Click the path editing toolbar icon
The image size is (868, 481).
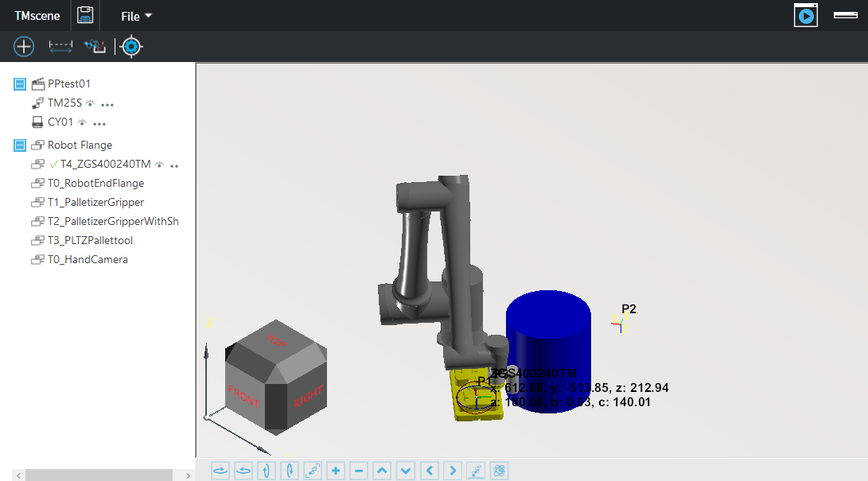point(95,47)
